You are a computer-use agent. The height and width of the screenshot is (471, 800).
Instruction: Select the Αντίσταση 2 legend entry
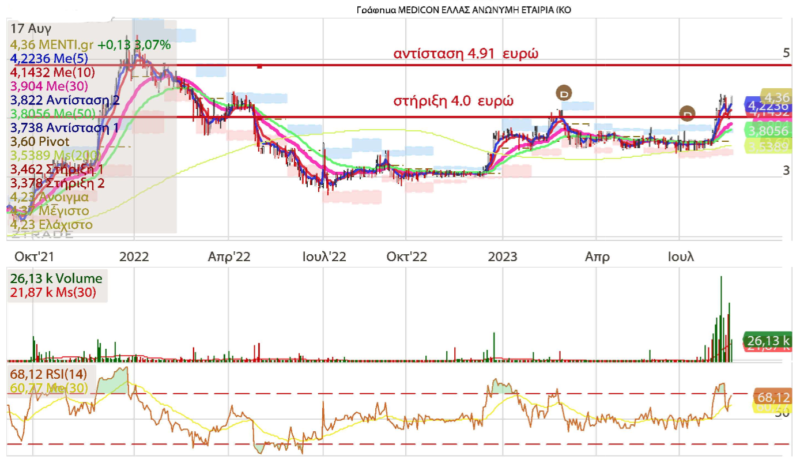(x=64, y=100)
